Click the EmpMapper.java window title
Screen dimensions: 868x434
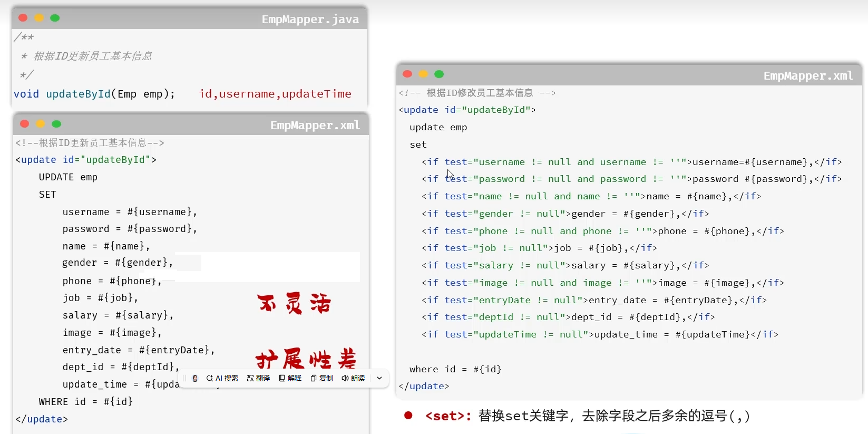click(x=310, y=20)
